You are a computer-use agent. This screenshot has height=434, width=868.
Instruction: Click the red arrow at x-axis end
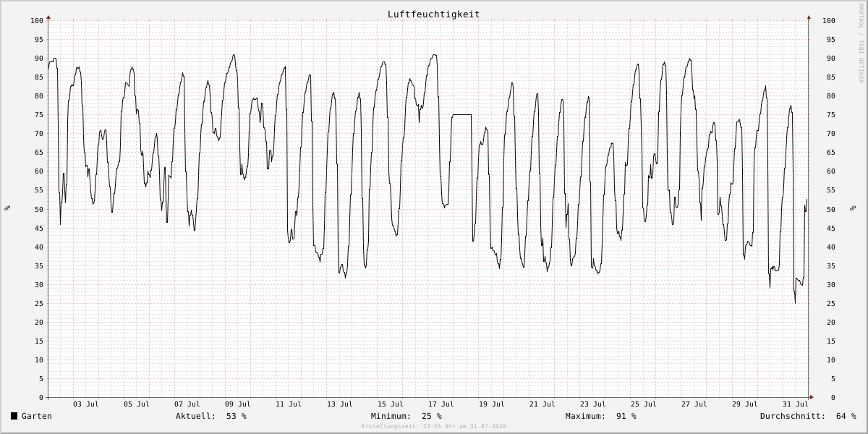click(812, 397)
